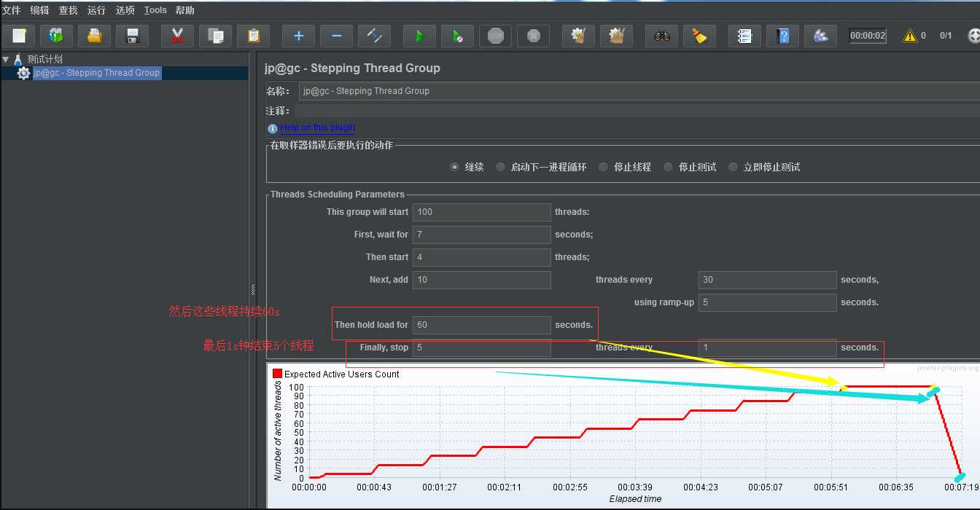Click the First, wait for seconds field
The width and height of the screenshot is (980, 510).
click(x=481, y=235)
